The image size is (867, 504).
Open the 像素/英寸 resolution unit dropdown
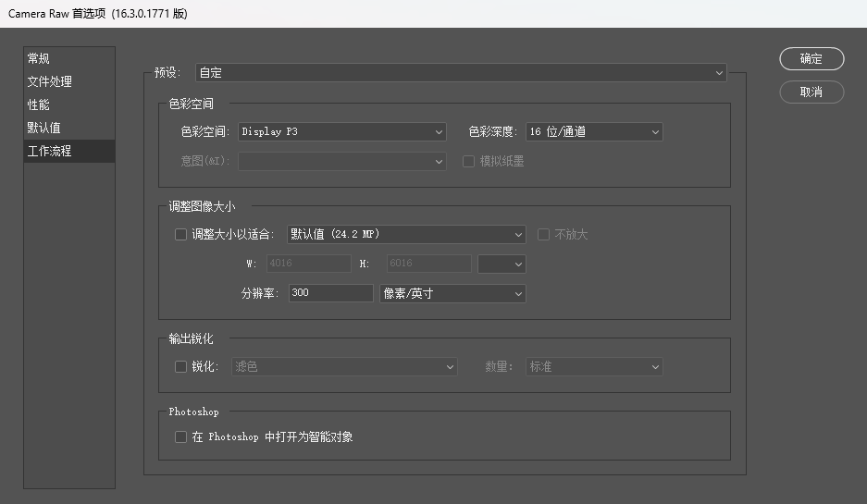click(452, 293)
